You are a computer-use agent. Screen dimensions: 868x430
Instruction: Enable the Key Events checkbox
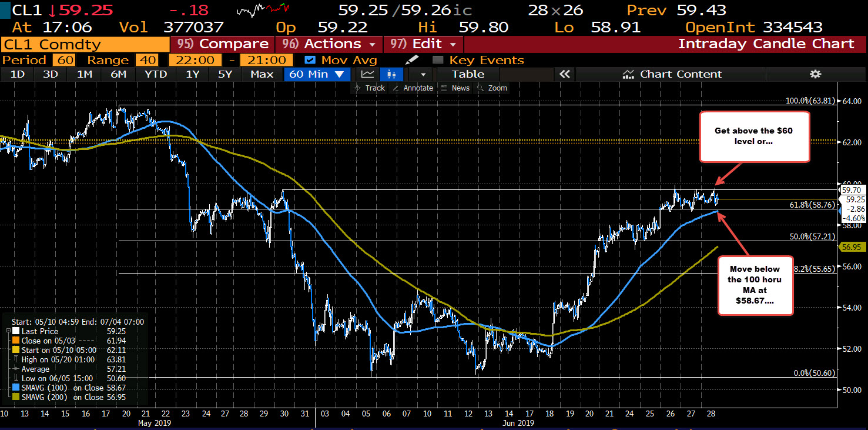pyautogui.click(x=437, y=60)
